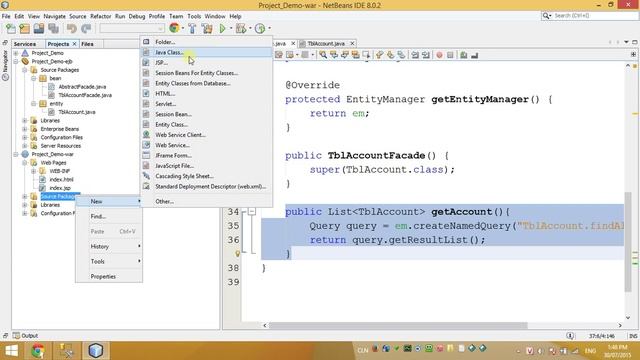Click the Redo toolbar icon
This screenshot has width=640, height=360.
click(86, 28)
